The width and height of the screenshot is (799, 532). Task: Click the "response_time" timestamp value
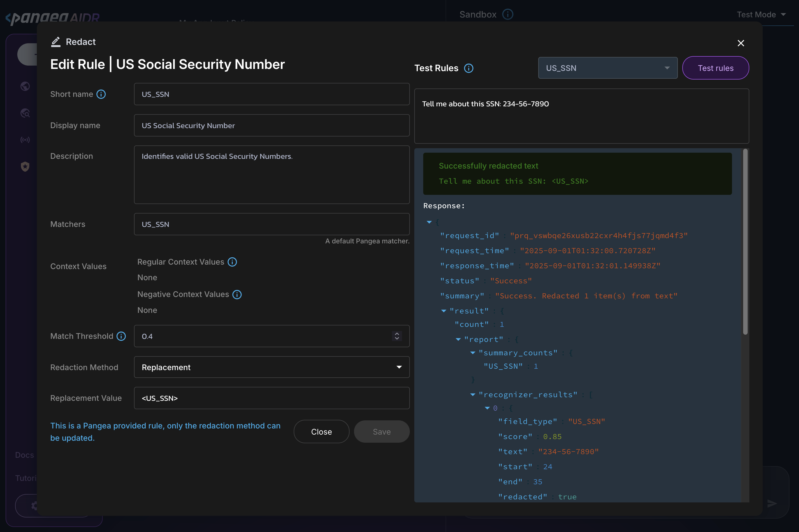coord(592,266)
